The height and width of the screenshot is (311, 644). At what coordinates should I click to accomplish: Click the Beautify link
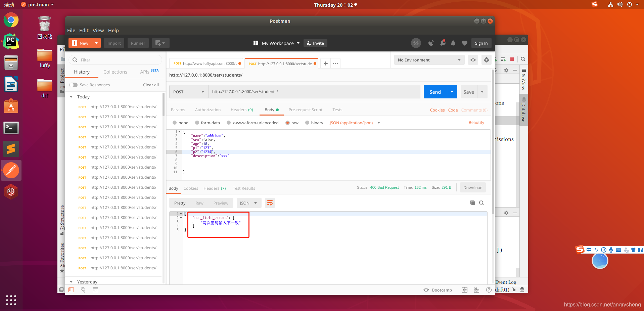click(x=476, y=123)
